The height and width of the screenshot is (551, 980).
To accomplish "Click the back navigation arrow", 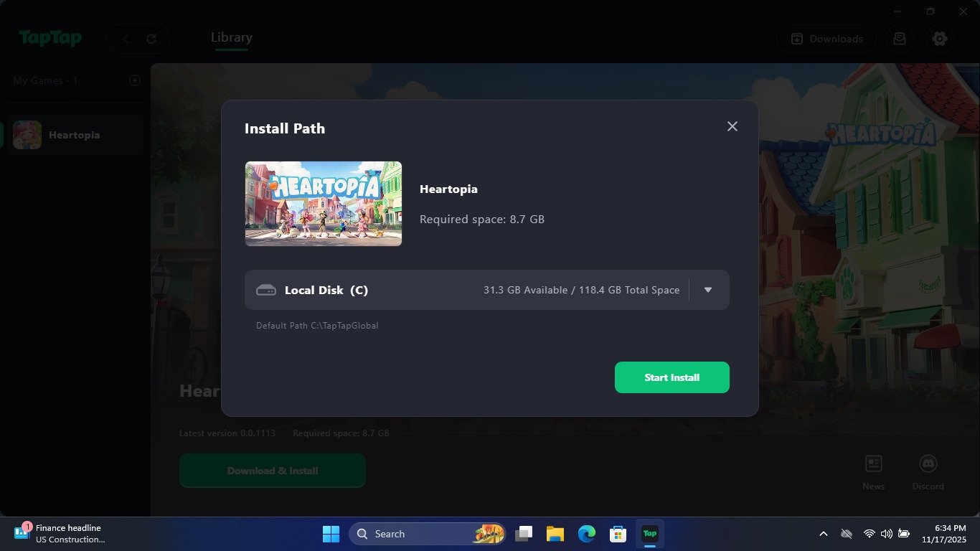I will [x=124, y=39].
